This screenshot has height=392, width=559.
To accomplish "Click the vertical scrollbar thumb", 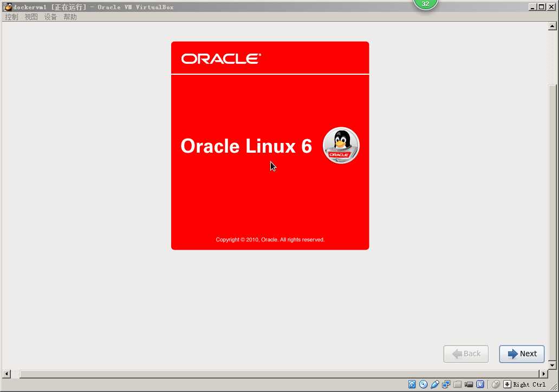I will [552, 223].
